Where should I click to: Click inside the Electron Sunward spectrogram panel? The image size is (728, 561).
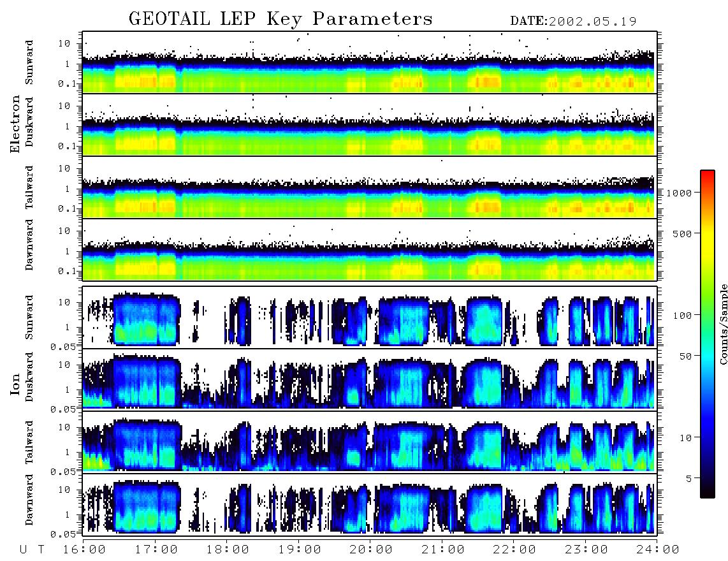pyautogui.click(x=370, y=62)
